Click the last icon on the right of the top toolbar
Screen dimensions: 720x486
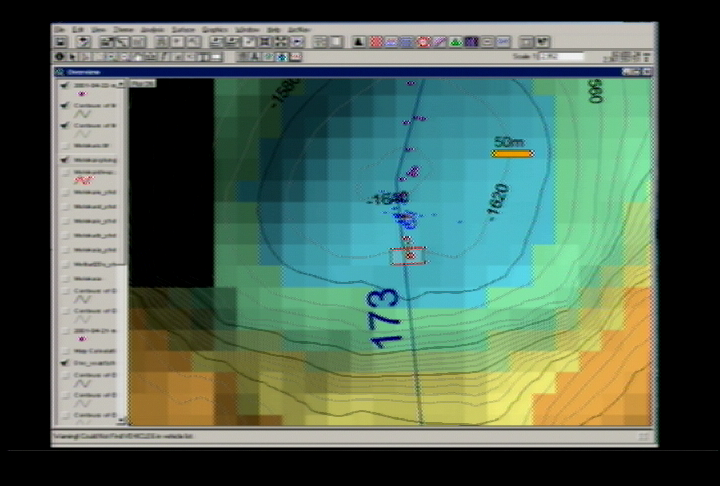pyautogui.click(x=542, y=42)
